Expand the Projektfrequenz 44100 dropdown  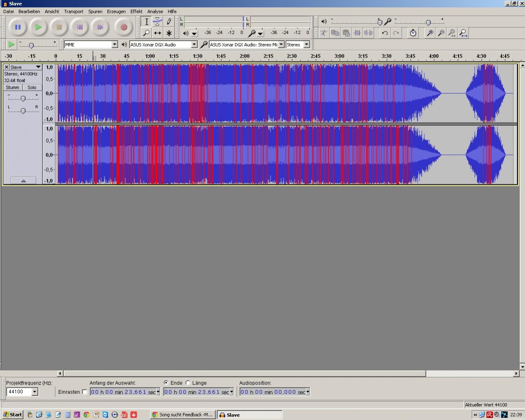click(x=34, y=392)
